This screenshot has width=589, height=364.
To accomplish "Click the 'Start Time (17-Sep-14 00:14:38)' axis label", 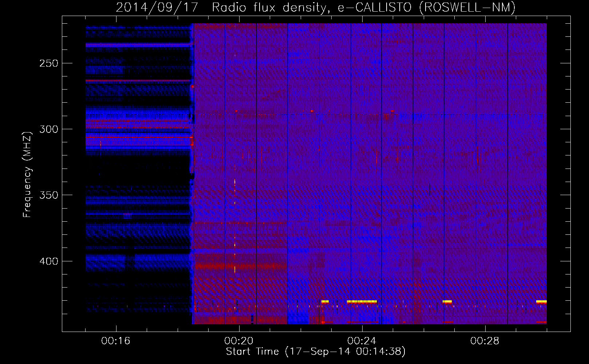I will coord(316,352).
